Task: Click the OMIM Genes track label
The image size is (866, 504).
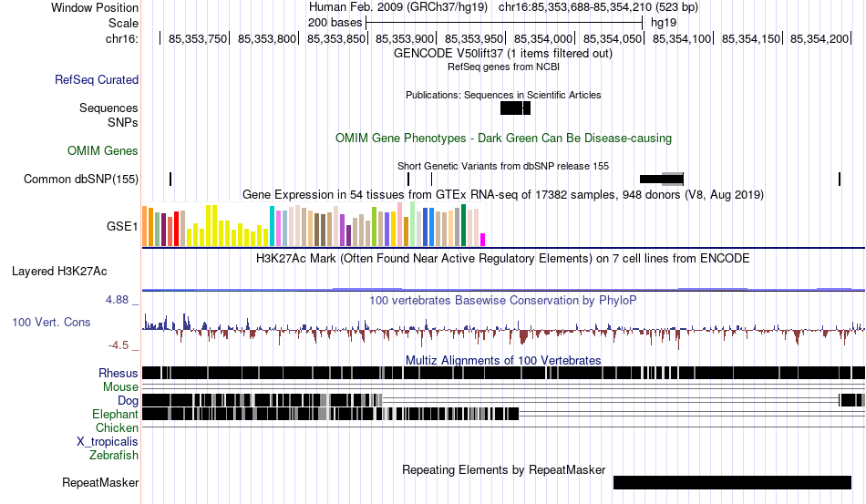Action: coord(103,150)
